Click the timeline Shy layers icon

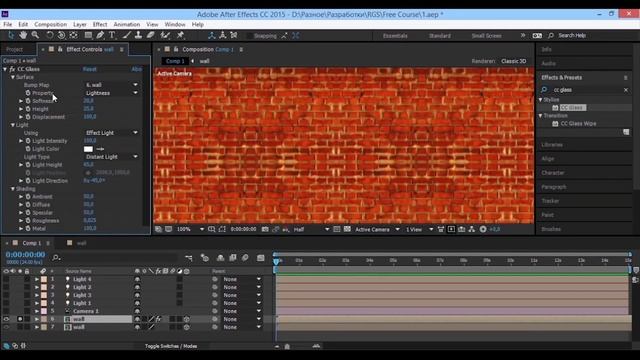(x=220, y=258)
